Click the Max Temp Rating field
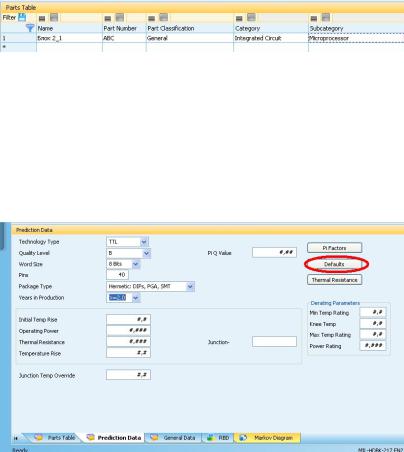Screen dimensions: 404x452 [x=373, y=334]
